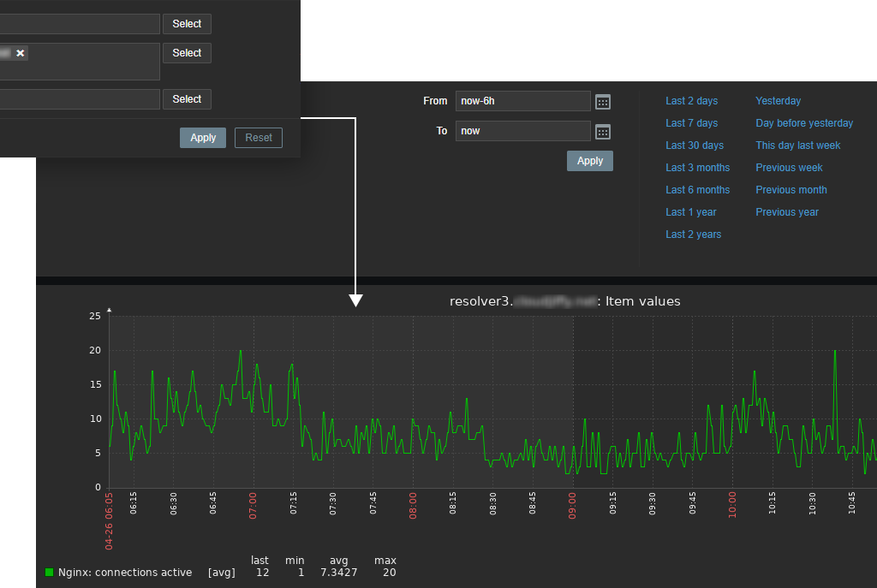Image resolution: width=877 pixels, height=588 pixels.
Task: Select the Last 30 days time range
Action: click(694, 145)
